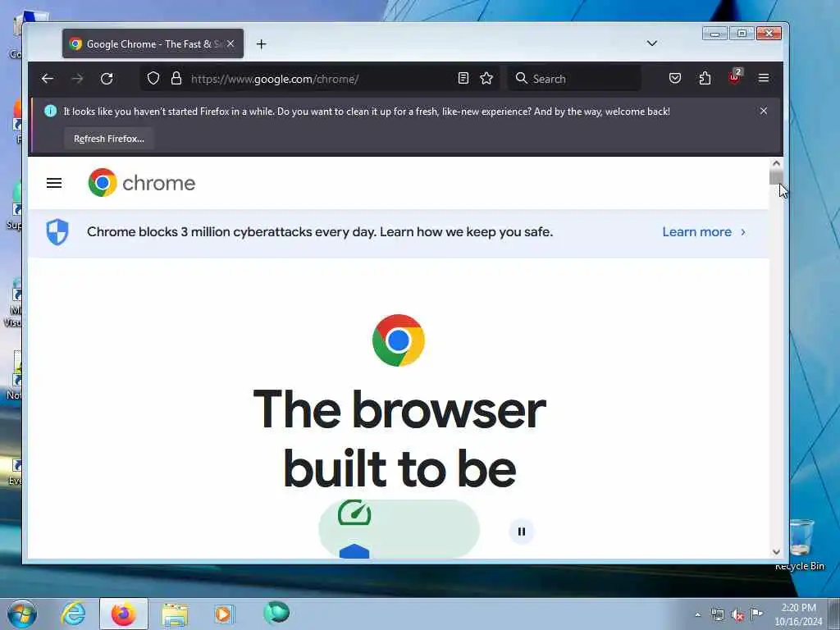
Task: Go back using the Firefox back arrow
Action: click(x=47, y=79)
